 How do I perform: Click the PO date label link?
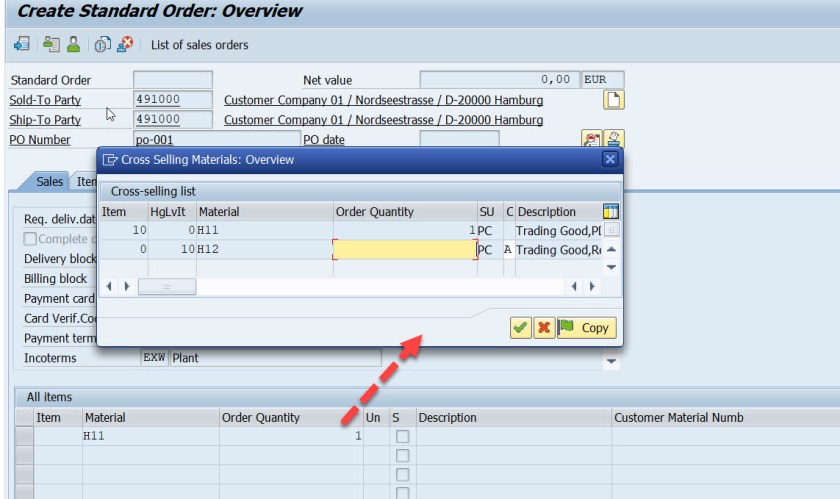coord(324,139)
